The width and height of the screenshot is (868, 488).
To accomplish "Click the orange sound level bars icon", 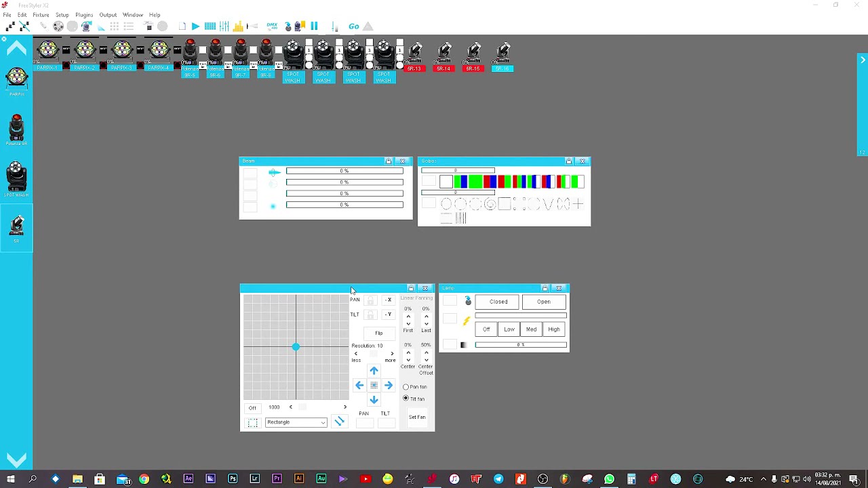I will [x=238, y=26].
